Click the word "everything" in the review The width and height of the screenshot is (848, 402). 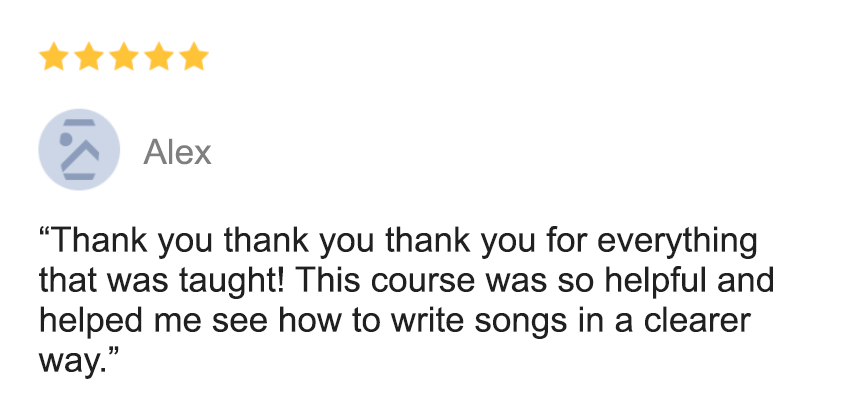(x=677, y=242)
